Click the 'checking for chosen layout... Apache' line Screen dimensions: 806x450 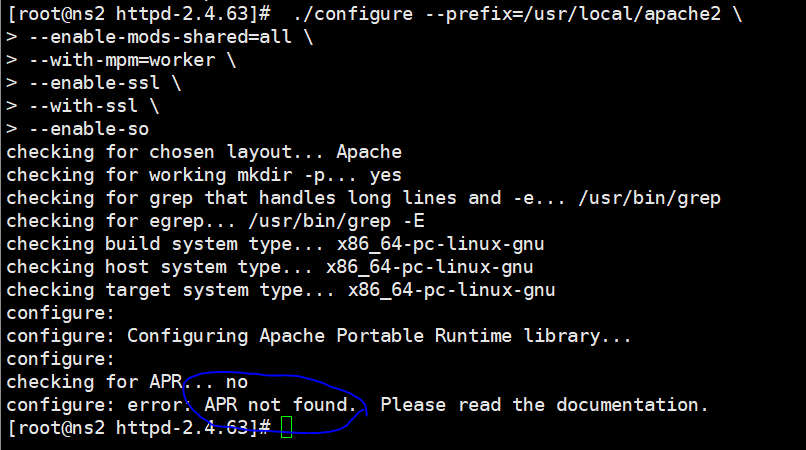click(204, 152)
